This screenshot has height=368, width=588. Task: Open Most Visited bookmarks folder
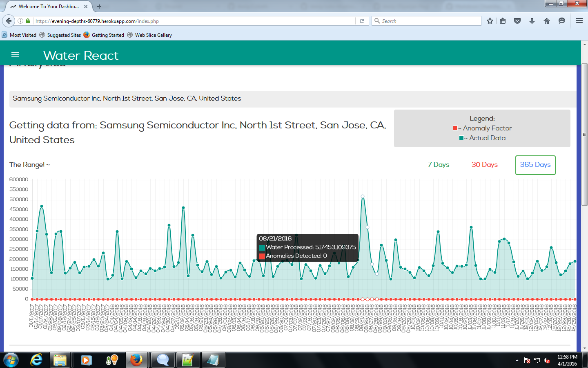(x=19, y=35)
